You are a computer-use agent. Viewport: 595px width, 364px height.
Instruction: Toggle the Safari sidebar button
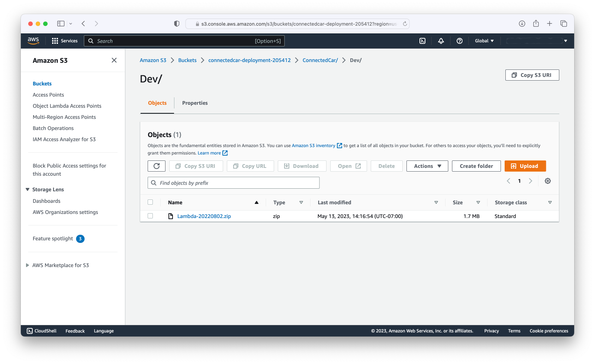[x=61, y=24]
